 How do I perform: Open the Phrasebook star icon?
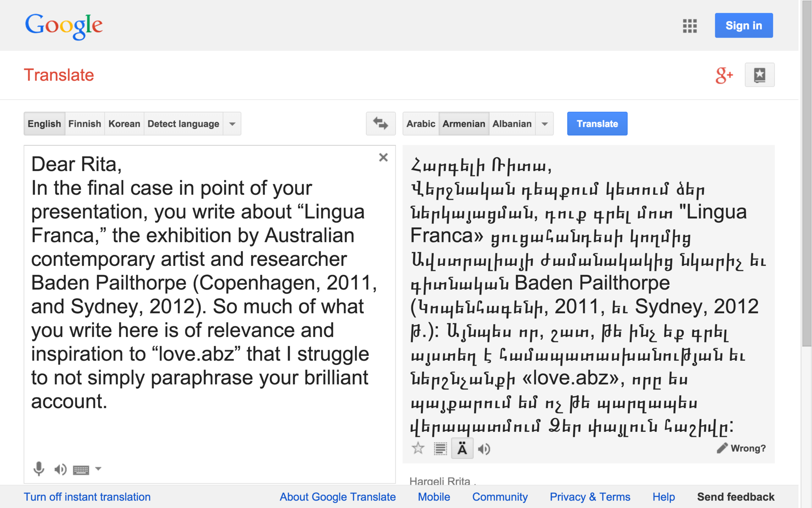click(759, 75)
